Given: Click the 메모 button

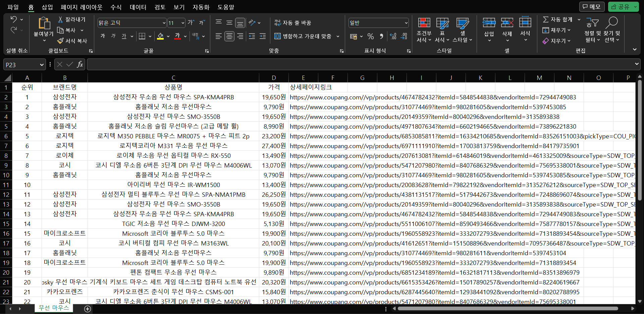Looking at the screenshot, I should (x=592, y=7).
